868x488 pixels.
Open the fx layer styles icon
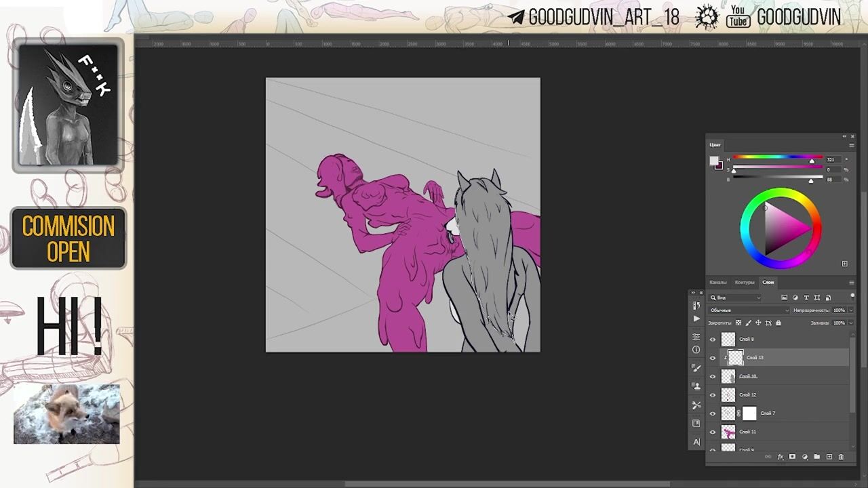[780, 457]
